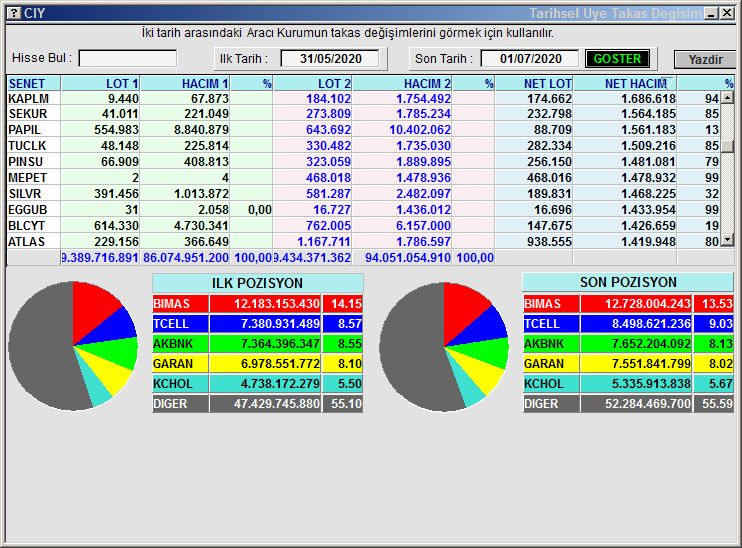Click the Yazdir print button
The height and width of the screenshot is (548, 742).
point(705,60)
